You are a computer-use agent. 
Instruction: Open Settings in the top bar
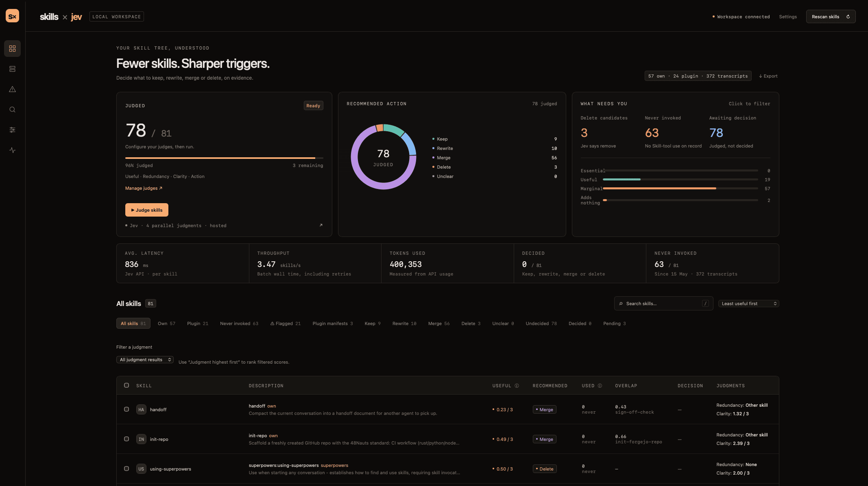point(788,17)
